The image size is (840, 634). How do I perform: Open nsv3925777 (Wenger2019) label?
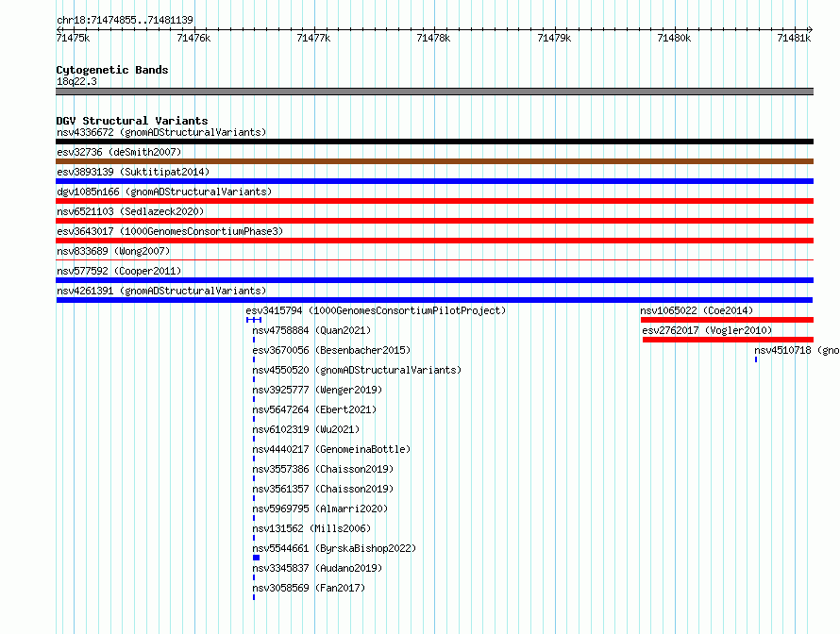pos(317,390)
